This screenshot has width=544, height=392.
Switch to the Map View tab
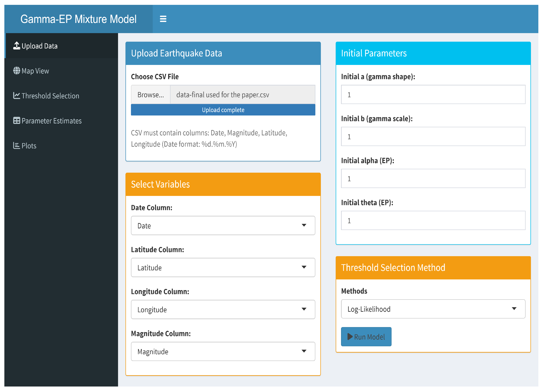(35, 71)
